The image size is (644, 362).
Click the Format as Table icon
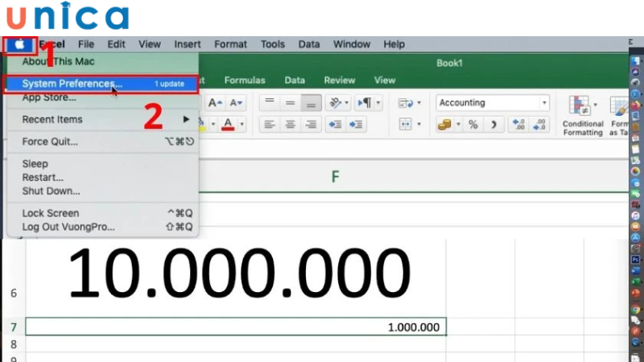(x=619, y=106)
